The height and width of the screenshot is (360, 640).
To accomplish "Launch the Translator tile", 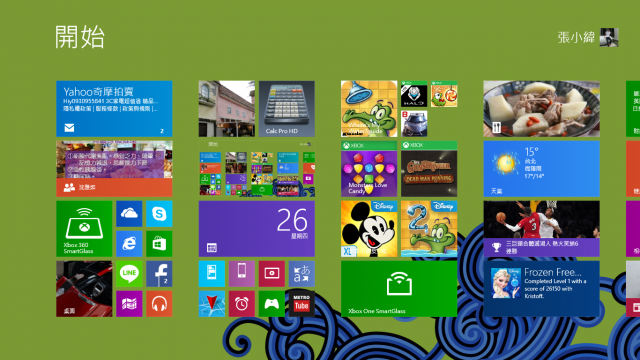I will (x=302, y=273).
